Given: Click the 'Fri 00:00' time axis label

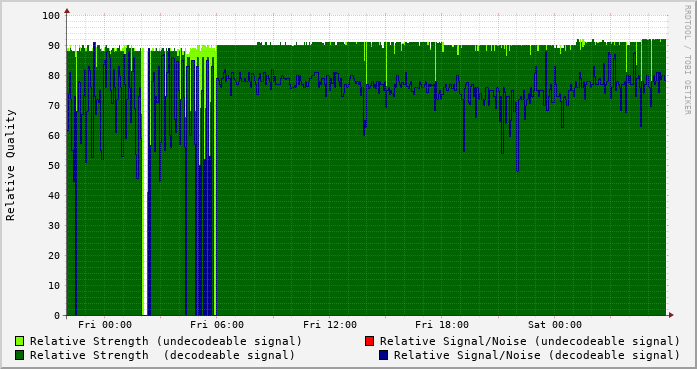Looking at the screenshot, I should point(105,325).
